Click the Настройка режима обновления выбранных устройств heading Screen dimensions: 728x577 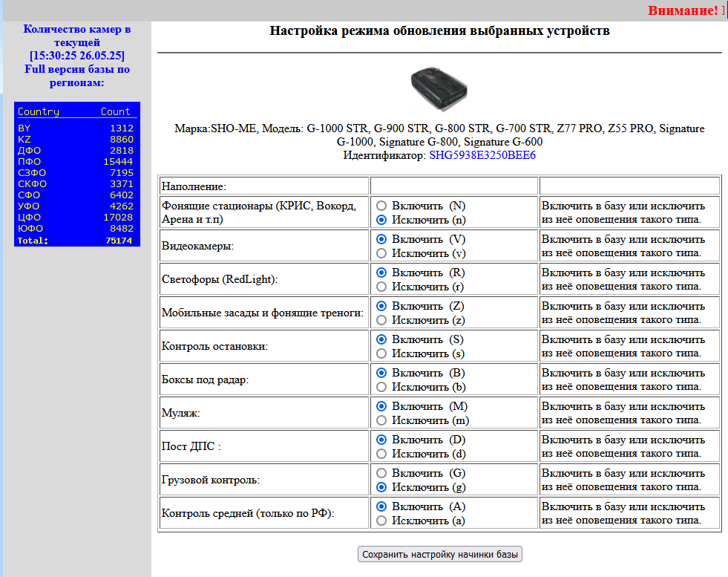tap(439, 30)
